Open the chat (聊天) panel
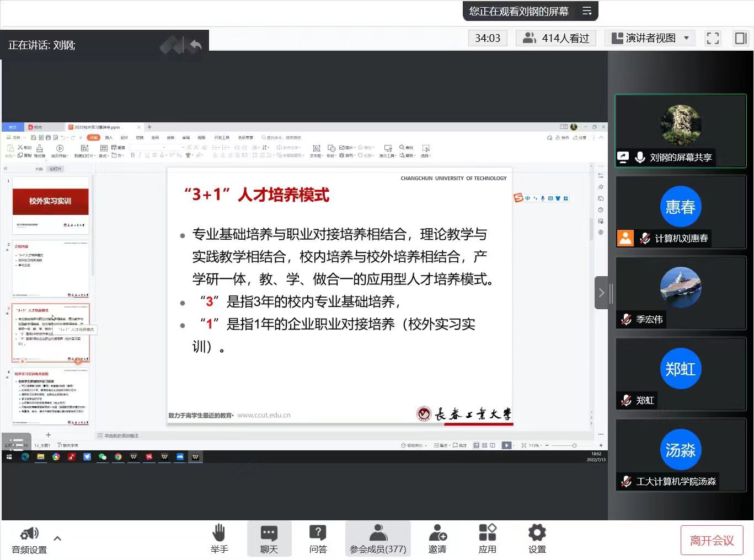Viewport: 754px width, 560px height. click(x=269, y=539)
